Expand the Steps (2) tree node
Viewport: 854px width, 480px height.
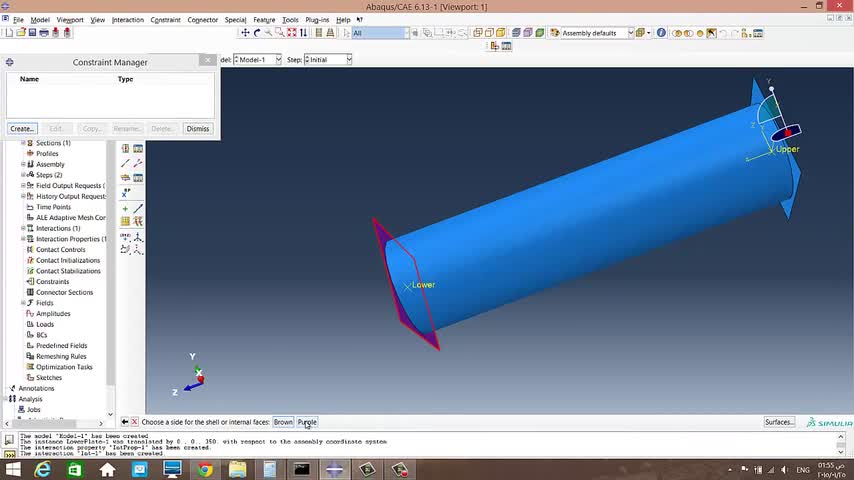23,175
